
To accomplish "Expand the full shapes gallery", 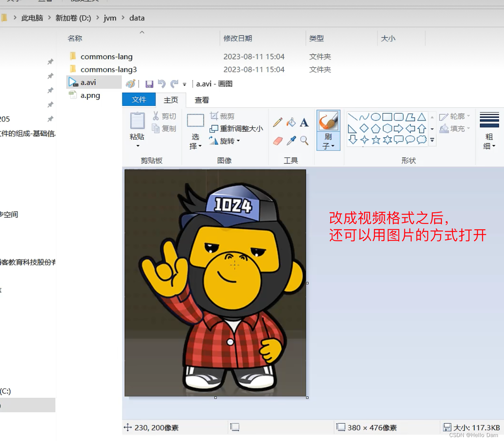I will [x=432, y=140].
